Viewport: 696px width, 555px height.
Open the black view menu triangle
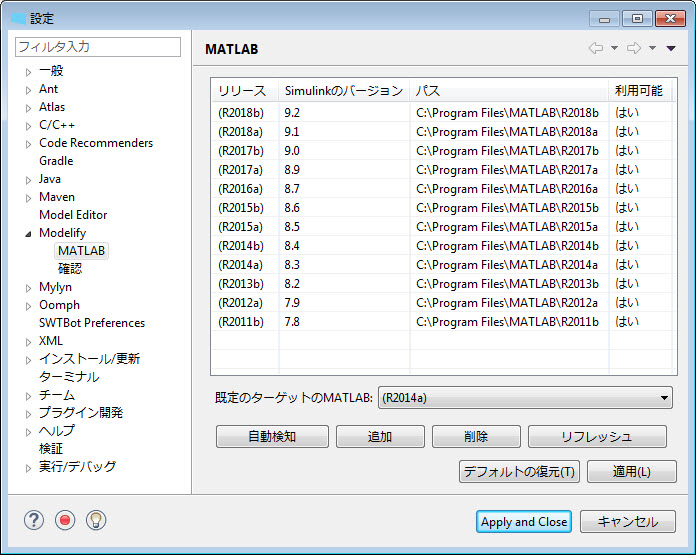pyautogui.click(x=671, y=48)
